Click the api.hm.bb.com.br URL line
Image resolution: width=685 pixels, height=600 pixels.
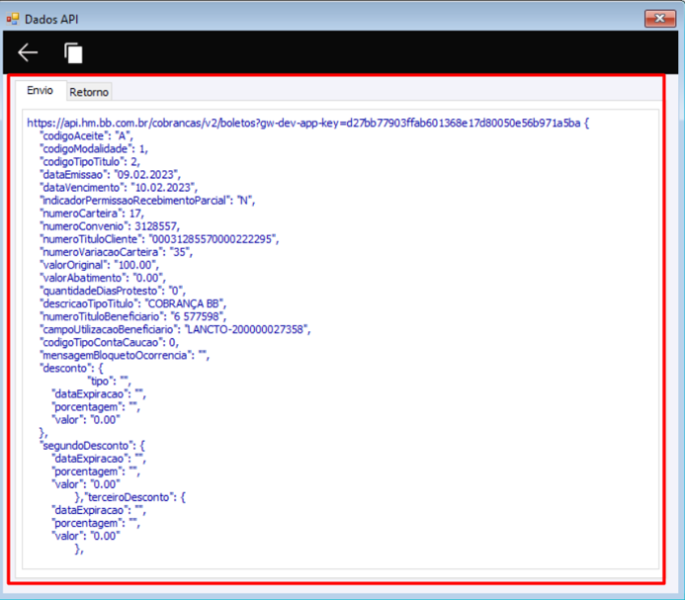(308, 123)
